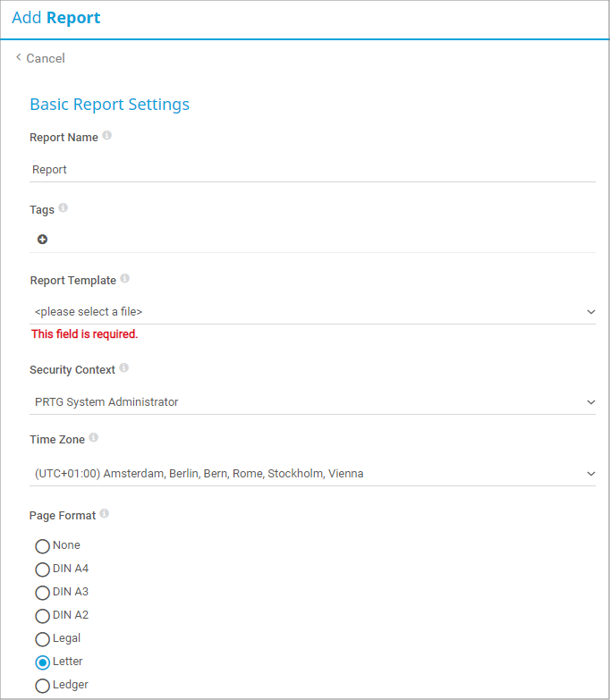The image size is (610, 700).
Task: Select the Legal page format
Action: click(42, 639)
